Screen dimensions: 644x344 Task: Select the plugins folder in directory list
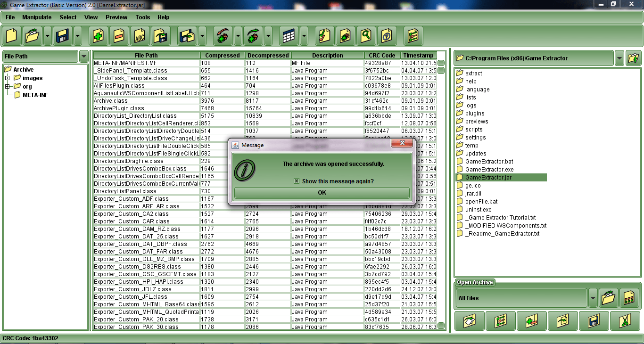[x=475, y=114]
